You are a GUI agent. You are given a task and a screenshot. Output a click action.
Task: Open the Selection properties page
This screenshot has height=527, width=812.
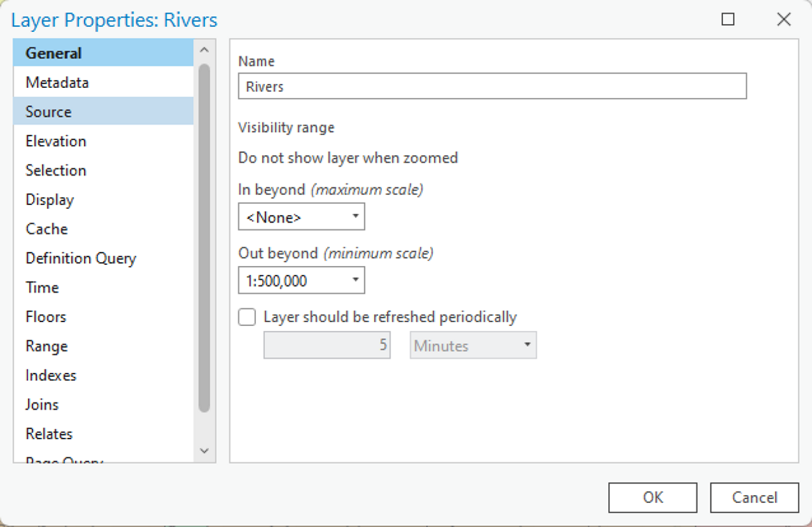click(x=56, y=170)
